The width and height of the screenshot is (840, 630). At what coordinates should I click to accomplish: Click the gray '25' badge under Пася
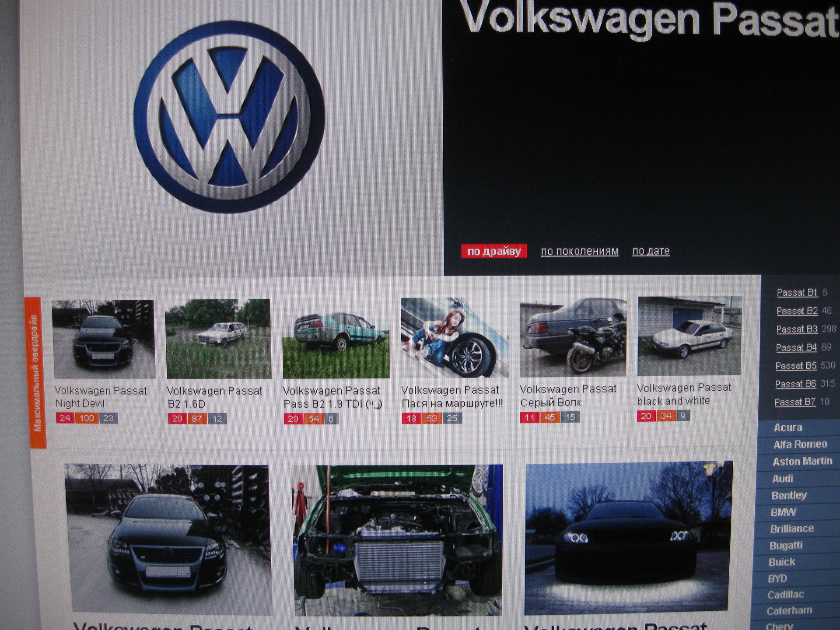click(x=451, y=418)
